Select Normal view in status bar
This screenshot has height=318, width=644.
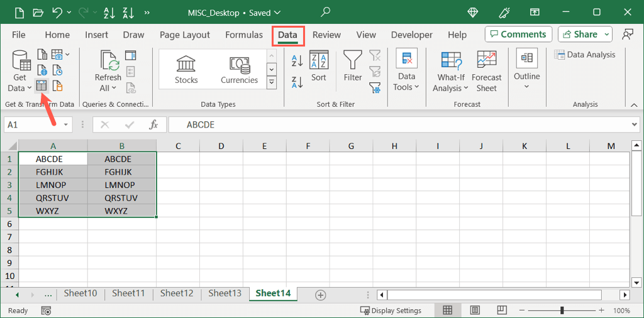(448, 310)
